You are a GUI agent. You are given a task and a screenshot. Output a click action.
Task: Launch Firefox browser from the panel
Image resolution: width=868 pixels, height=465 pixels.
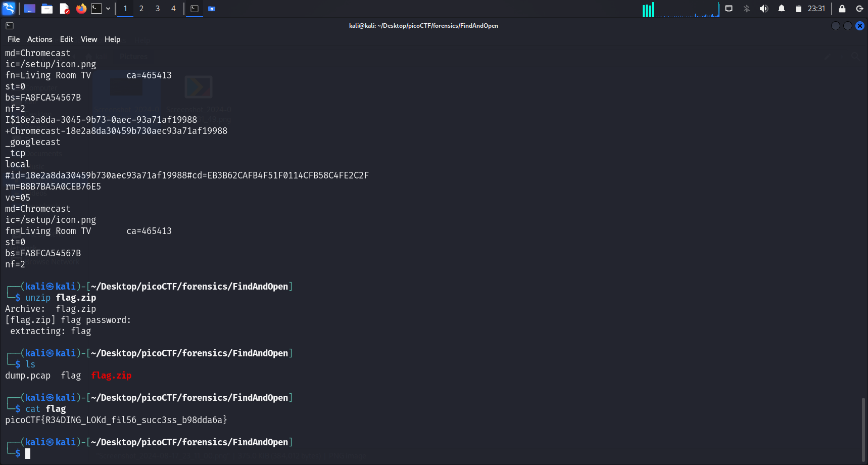81,9
